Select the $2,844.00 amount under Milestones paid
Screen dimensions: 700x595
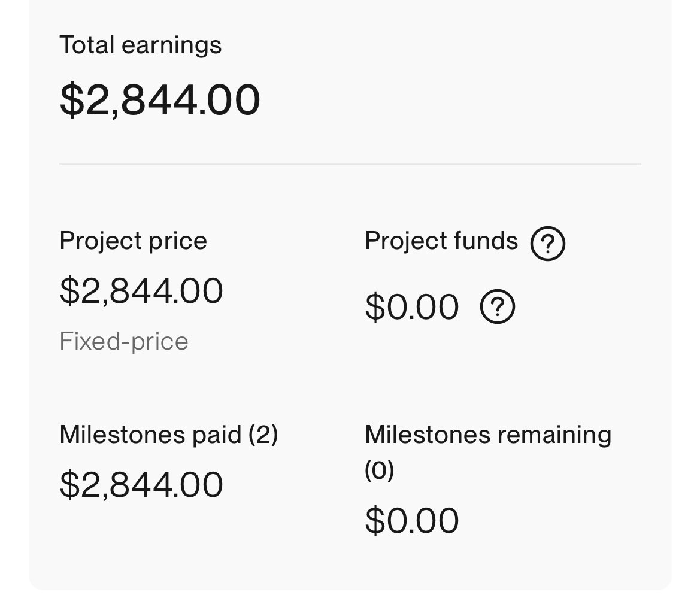[141, 485]
